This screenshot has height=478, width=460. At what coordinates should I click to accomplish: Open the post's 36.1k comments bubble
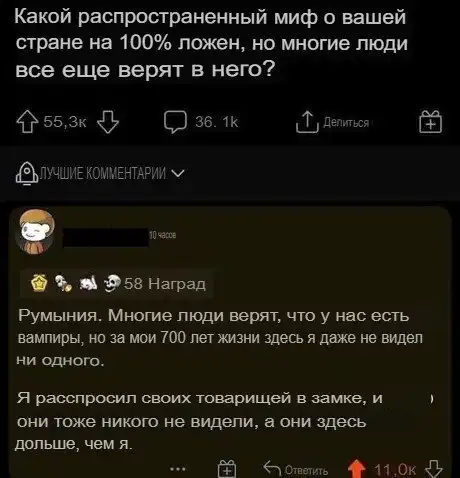click(x=175, y=122)
